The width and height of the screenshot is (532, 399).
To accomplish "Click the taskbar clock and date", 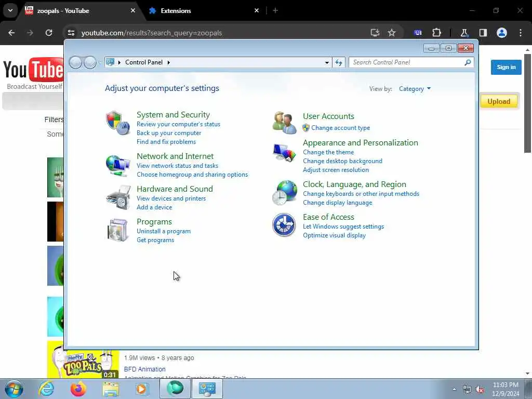I will (506, 389).
